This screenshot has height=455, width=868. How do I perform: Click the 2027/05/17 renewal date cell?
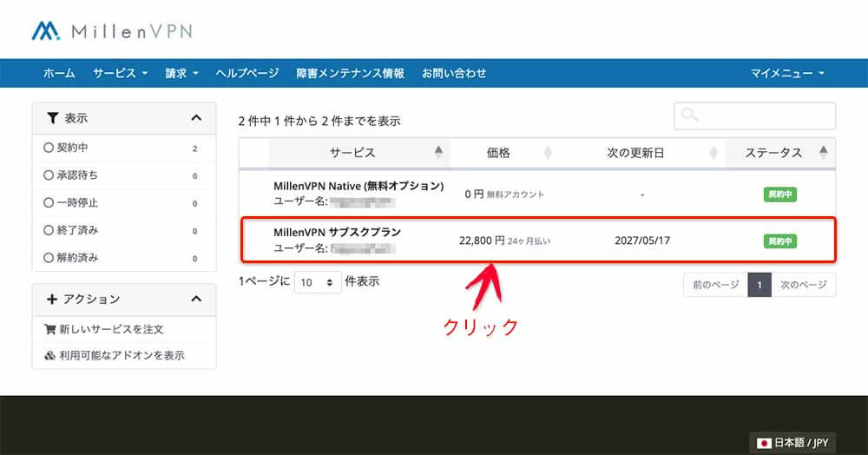point(642,241)
